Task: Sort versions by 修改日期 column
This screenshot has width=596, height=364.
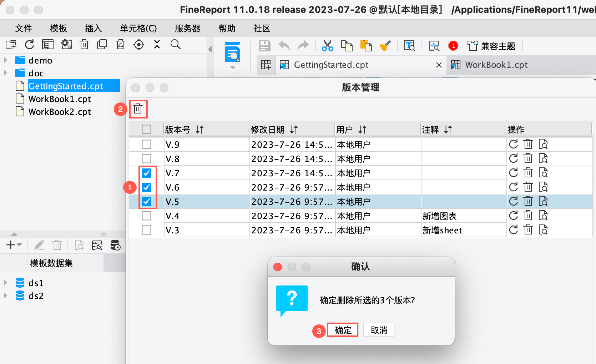Action: click(x=294, y=130)
